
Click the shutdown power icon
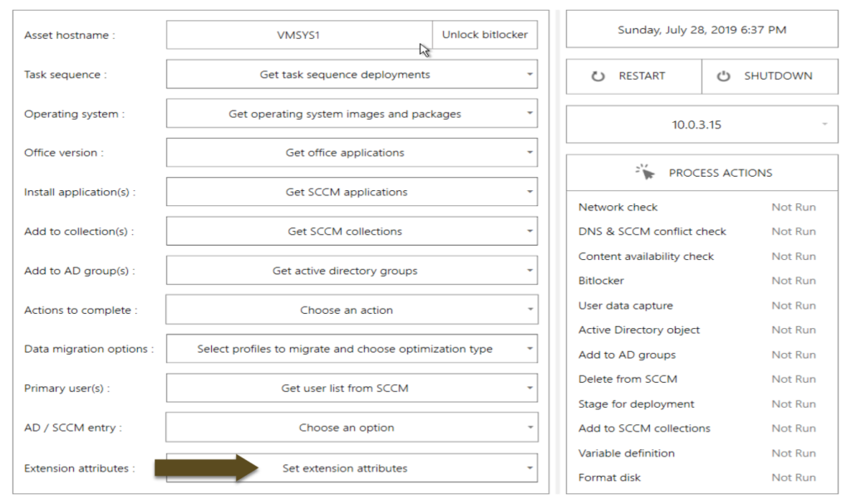click(724, 76)
